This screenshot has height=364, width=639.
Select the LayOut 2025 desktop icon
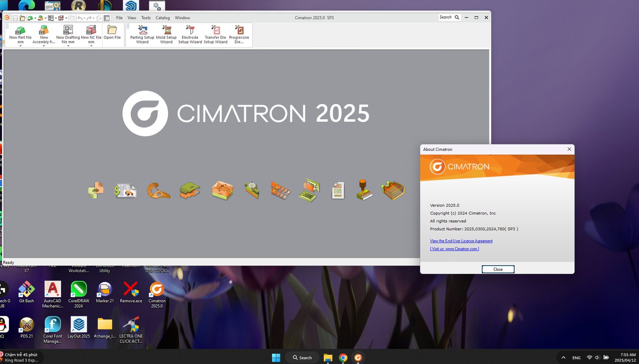(79, 327)
